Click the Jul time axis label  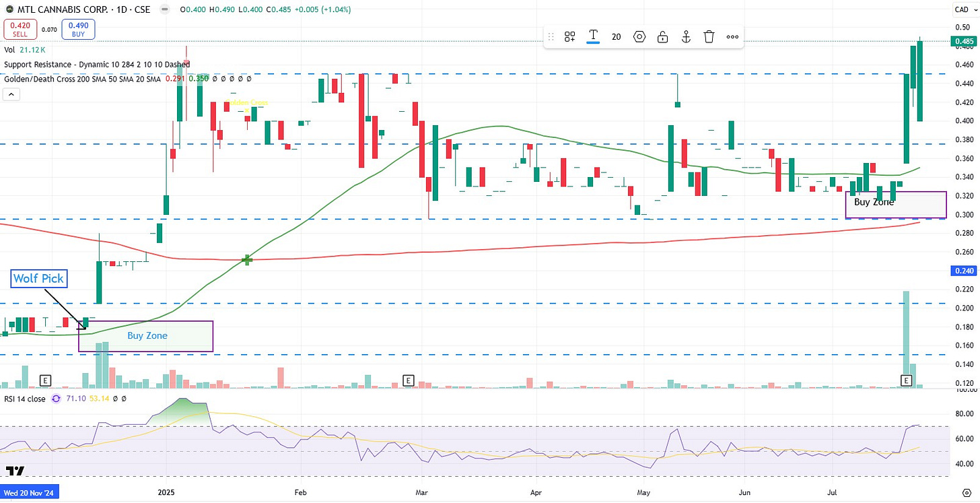[x=833, y=492]
